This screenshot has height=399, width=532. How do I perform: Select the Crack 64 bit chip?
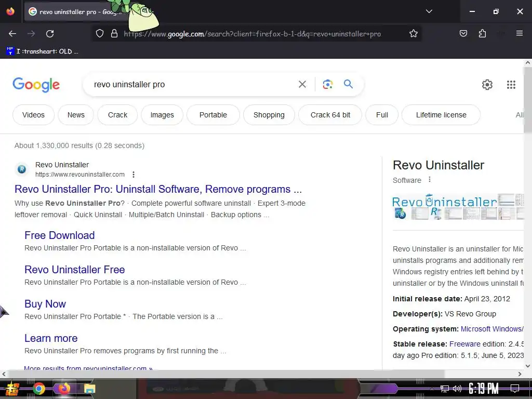(x=330, y=115)
